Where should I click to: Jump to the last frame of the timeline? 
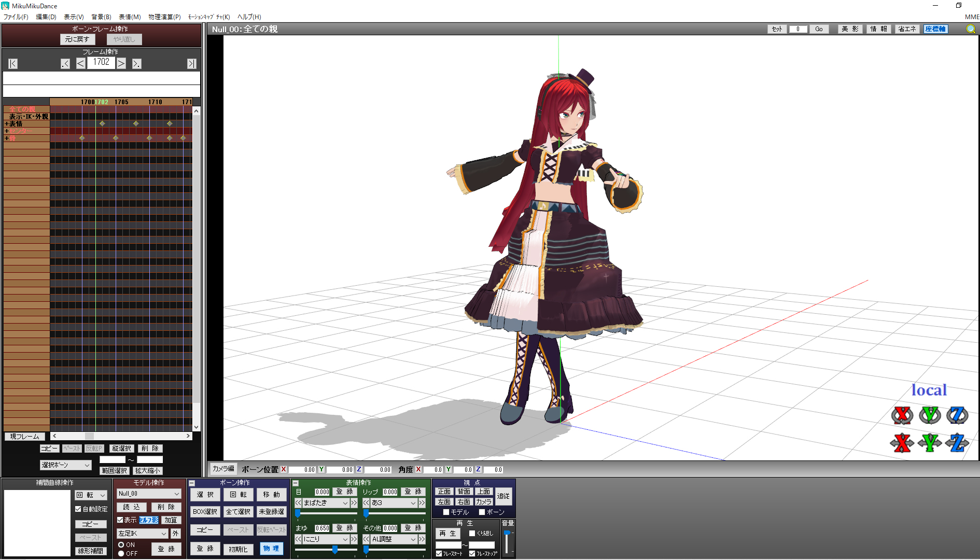click(192, 63)
